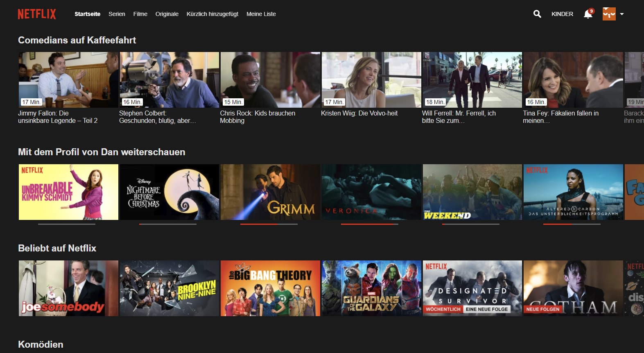The width and height of the screenshot is (644, 353).
Task: Click the progress bar under Grimm
Action: [x=269, y=224]
